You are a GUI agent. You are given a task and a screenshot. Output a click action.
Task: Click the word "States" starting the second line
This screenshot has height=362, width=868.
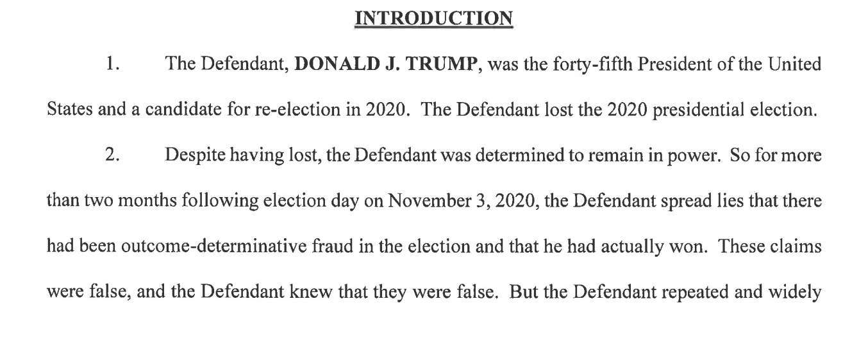click(x=69, y=109)
